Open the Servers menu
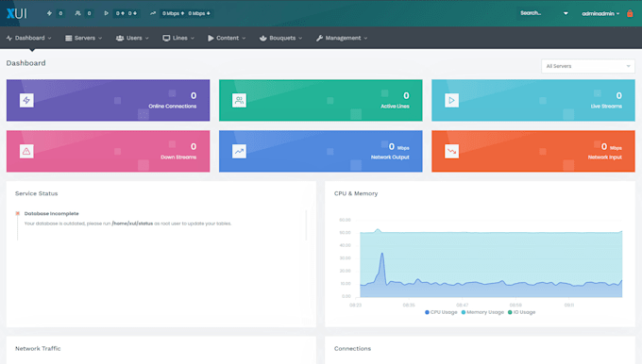The height and width of the screenshot is (364, 642). pyautogui.click(x=83, y=38)
